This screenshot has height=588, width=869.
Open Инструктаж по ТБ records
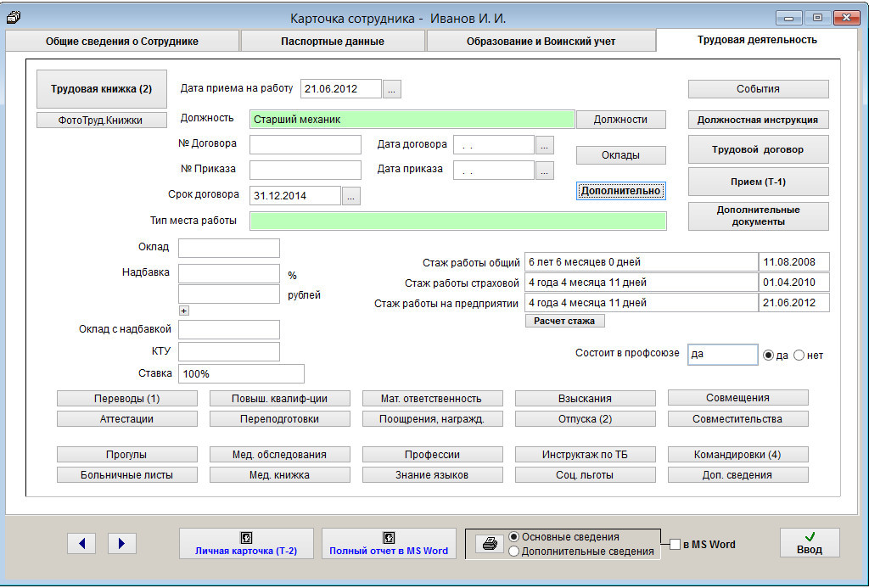coord(586,455)
